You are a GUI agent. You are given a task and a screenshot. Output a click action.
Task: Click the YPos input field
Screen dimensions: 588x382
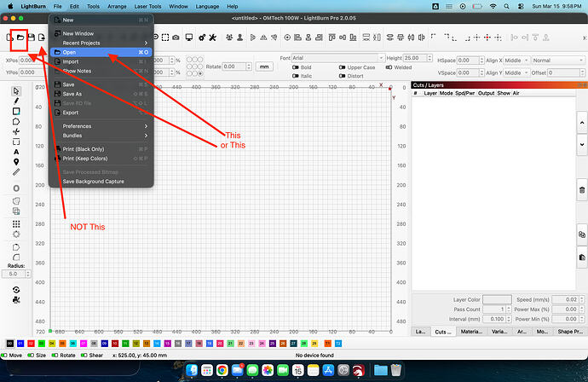(32, 72)
